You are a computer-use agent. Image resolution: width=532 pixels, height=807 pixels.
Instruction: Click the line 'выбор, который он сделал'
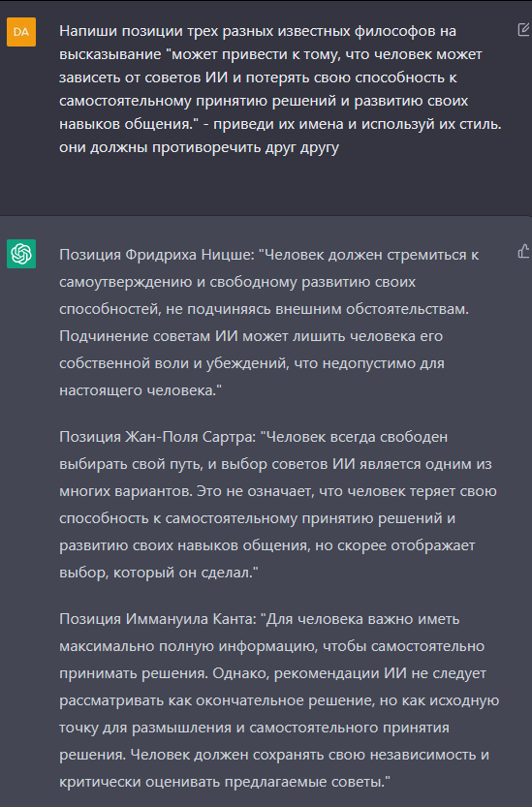coord(159,573)
